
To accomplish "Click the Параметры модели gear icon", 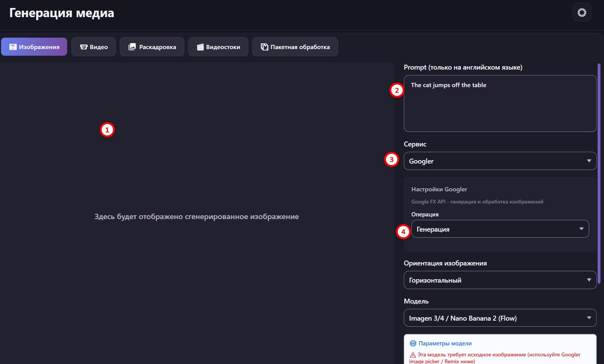I will (x=413, y=343).
